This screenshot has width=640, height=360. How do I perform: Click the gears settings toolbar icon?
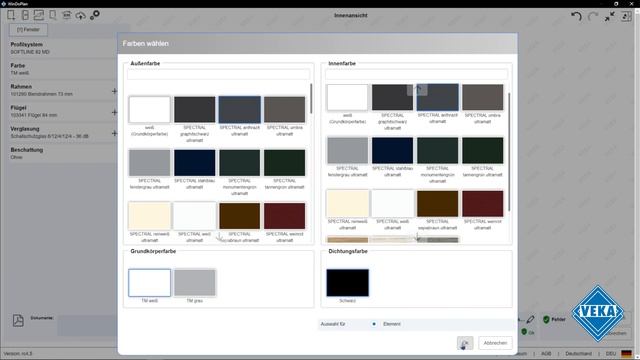[x=95, y=16]
